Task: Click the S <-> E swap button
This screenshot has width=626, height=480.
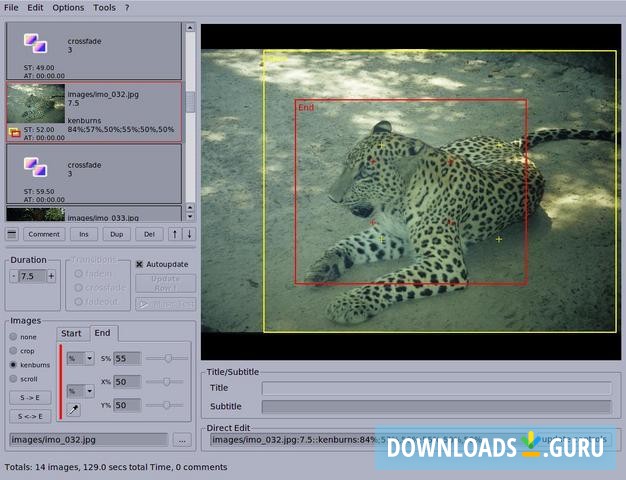Action: pyautogui.click(x=30, y=416)
